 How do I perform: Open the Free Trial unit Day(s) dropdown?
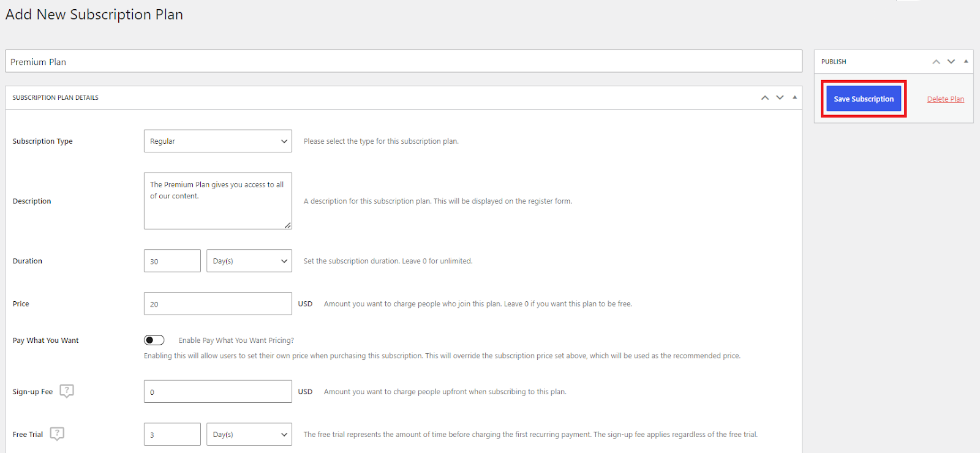pyautogui.click(x=249, y=435)
